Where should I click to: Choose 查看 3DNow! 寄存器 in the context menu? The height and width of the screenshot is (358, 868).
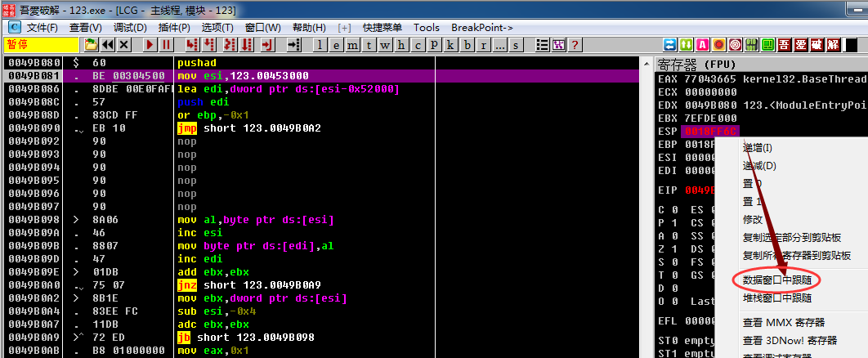[x=790, y=340]
